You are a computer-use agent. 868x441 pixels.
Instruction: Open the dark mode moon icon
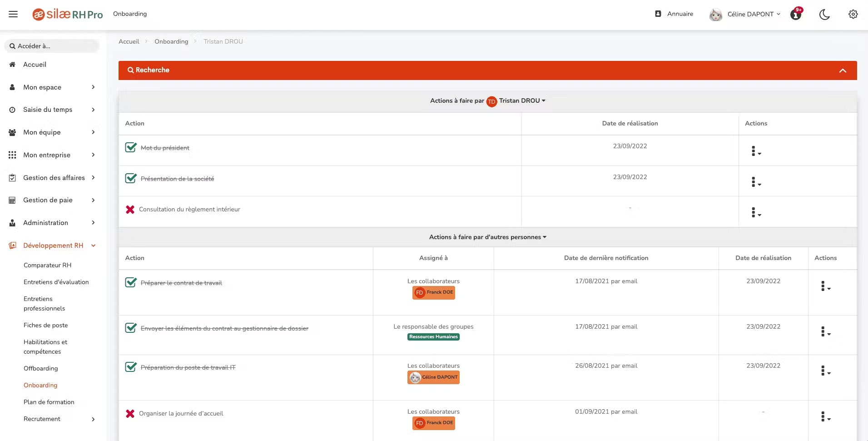pyautogui.click(x=824, y=14)
